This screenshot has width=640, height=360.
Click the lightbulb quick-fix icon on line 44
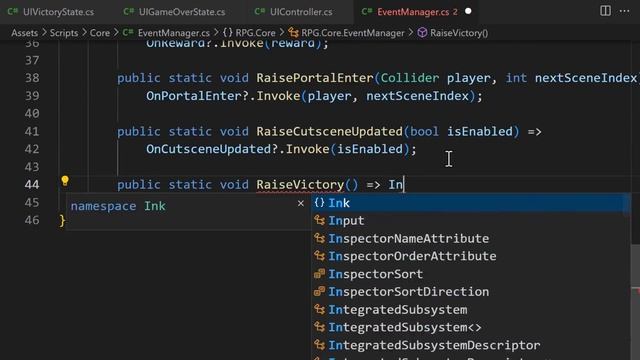[64, 181]
